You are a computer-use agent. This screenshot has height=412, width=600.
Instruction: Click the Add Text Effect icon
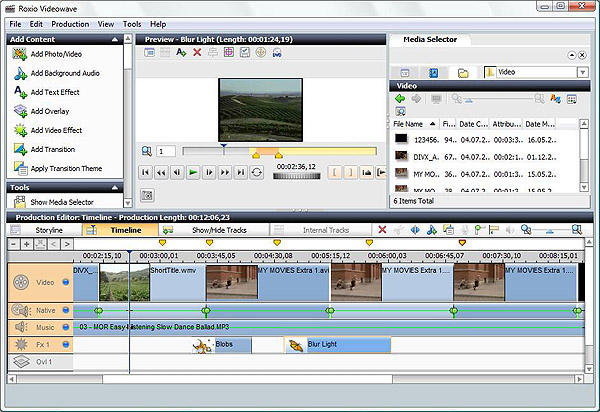tap(20, 92)
